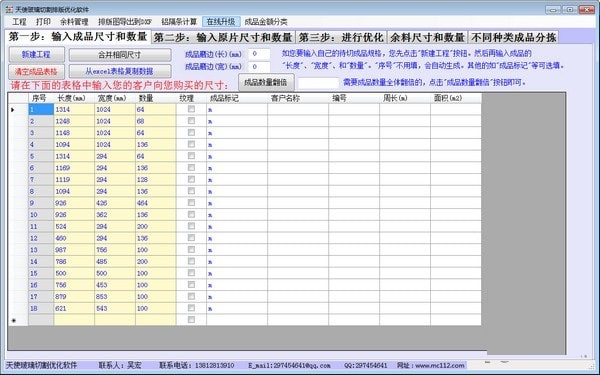Open the 在线升级 menu
Image resolution: width=600 pixels, height=375 pixels.
point(221,22)
